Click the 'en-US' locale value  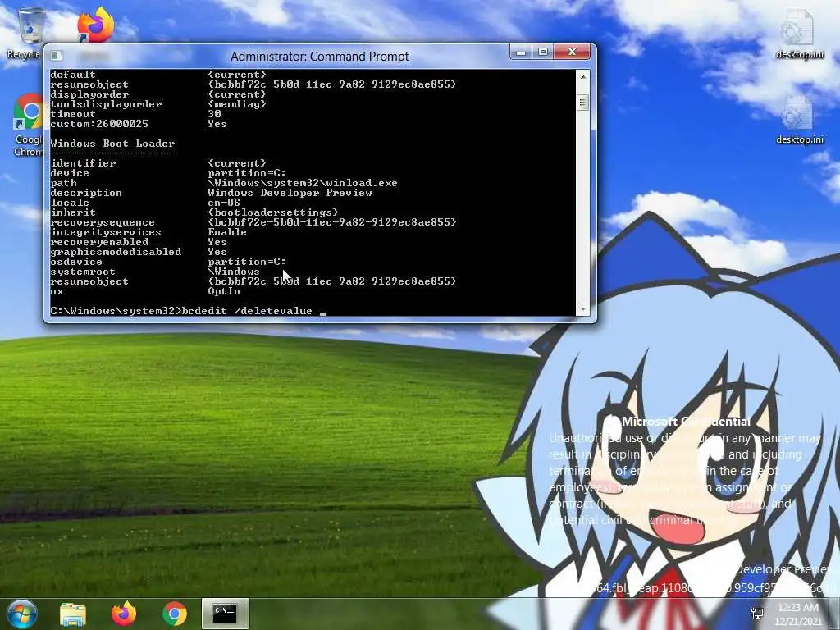pyautogui.click(x=224, y=203)
